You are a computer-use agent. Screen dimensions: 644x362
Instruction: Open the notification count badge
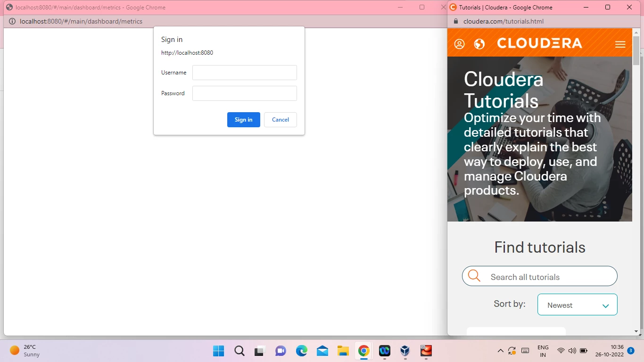click(x=631, y=351)
